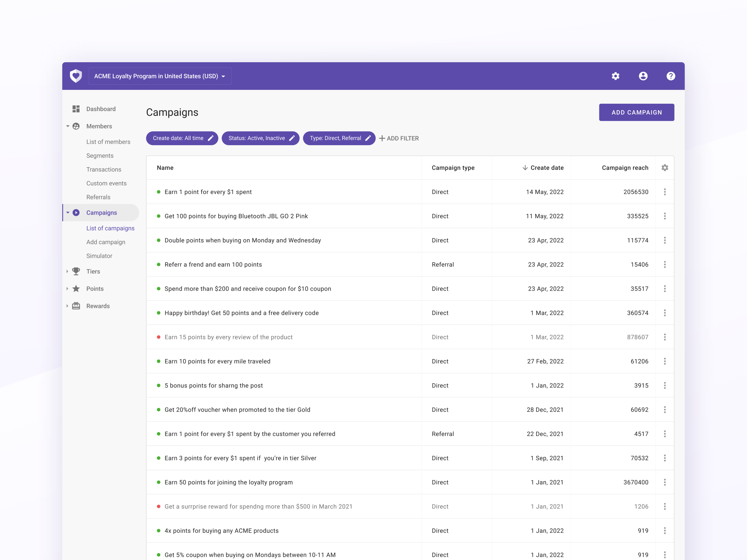The image size is (747, 560).
Task: Click the shield heart logo icon
Action: click(x=76, y=76)
